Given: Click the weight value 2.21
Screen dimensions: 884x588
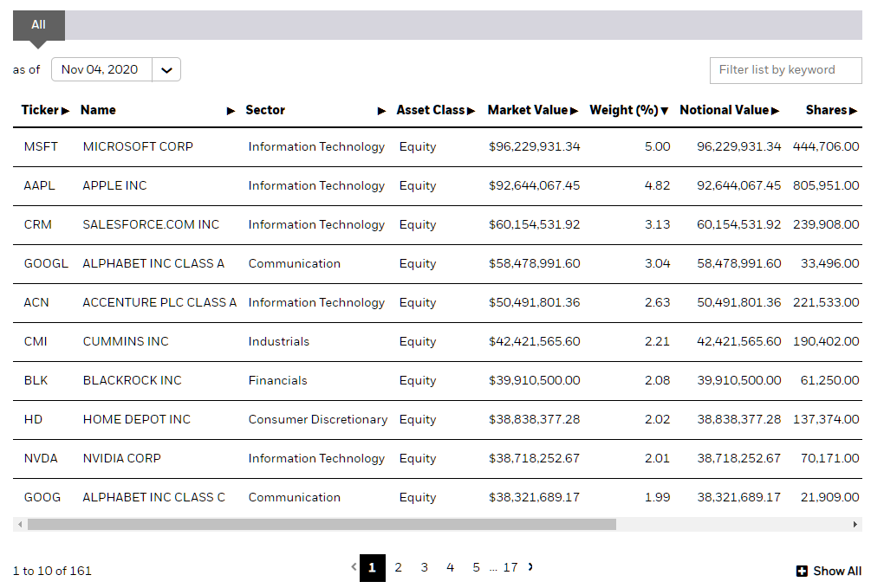Looking at the screenshot, I should [x=657, y=341].
